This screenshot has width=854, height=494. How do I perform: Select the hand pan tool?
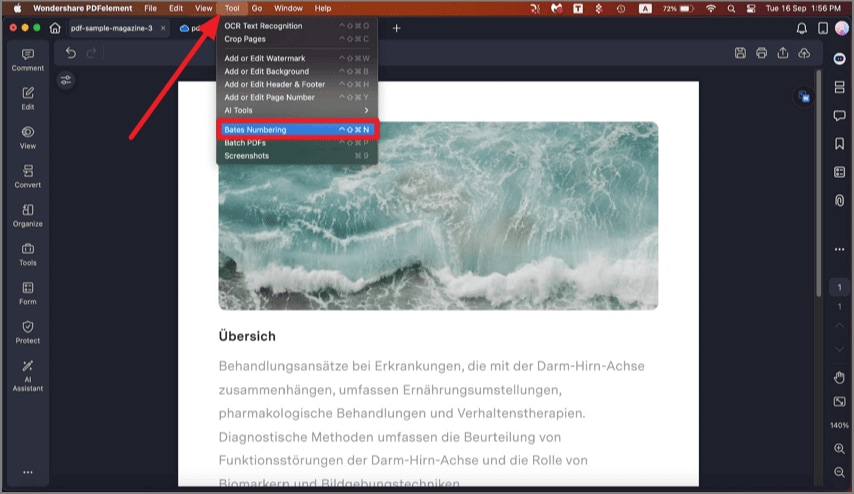tap(839, 377)
